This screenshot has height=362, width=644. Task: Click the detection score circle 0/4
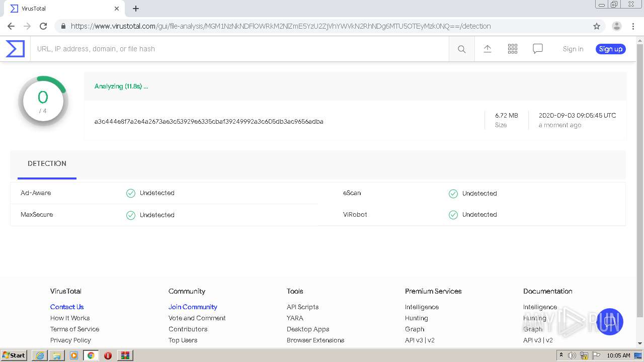coord(43,101)
